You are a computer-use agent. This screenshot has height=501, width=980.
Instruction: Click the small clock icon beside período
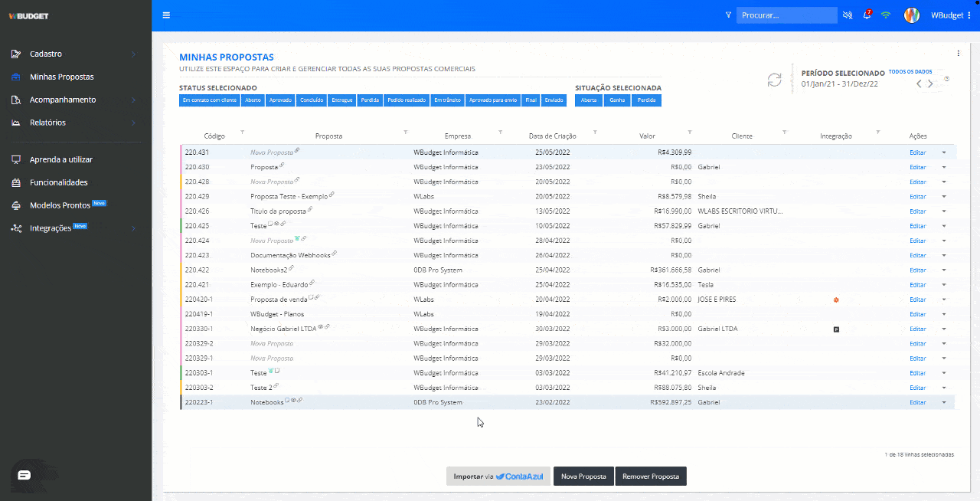coord(947,79)
